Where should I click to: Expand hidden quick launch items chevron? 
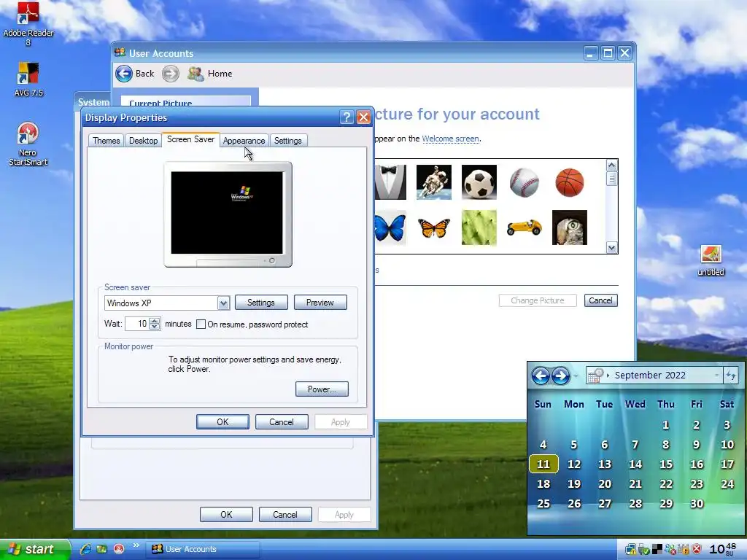pos(136,545)
